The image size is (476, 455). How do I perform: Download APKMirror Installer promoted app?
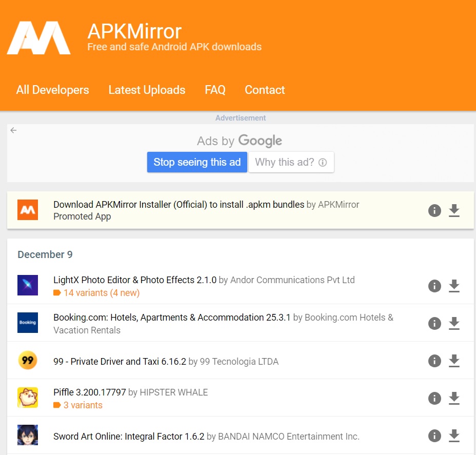coord(454,210)
